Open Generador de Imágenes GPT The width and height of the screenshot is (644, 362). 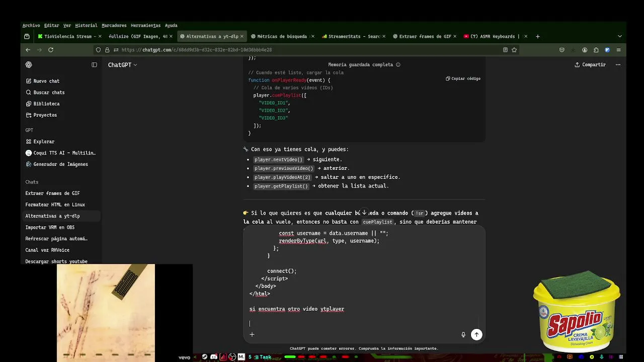tap(56, 164)
